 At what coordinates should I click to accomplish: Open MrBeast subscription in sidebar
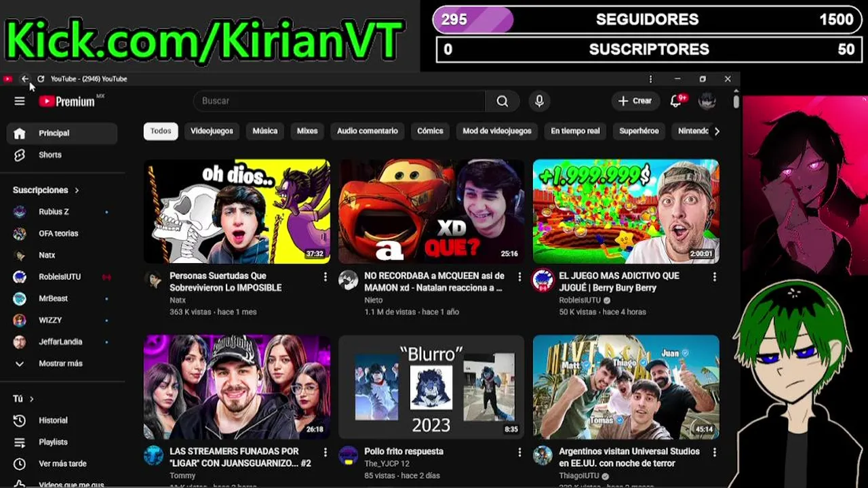click(x=62, y=298)
